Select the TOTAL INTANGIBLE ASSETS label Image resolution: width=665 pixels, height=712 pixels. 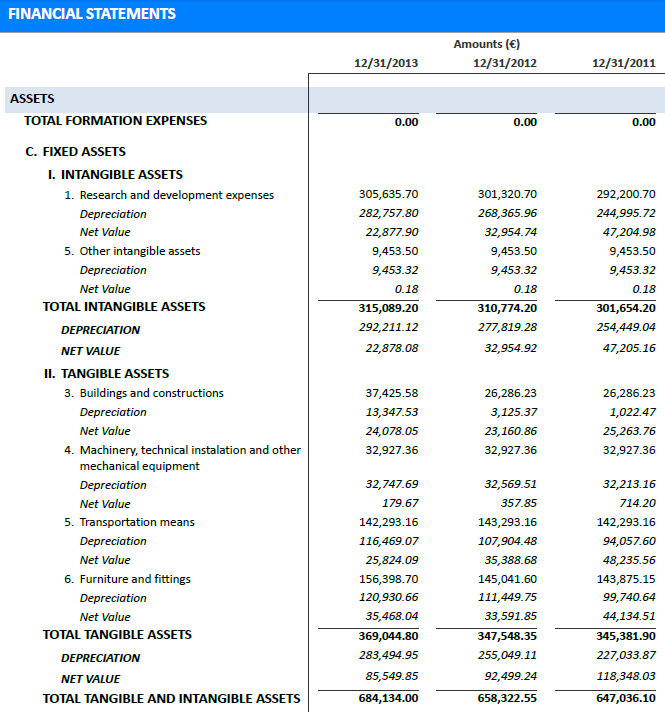tap(124, 307)
